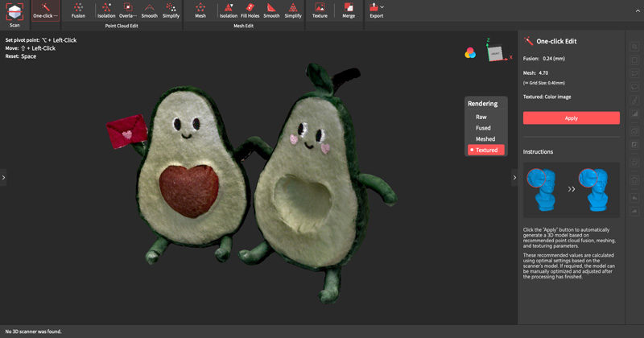Click the Rendering panel heading
This screenshot has width=644, height=338.
click(x=482, y=104)
